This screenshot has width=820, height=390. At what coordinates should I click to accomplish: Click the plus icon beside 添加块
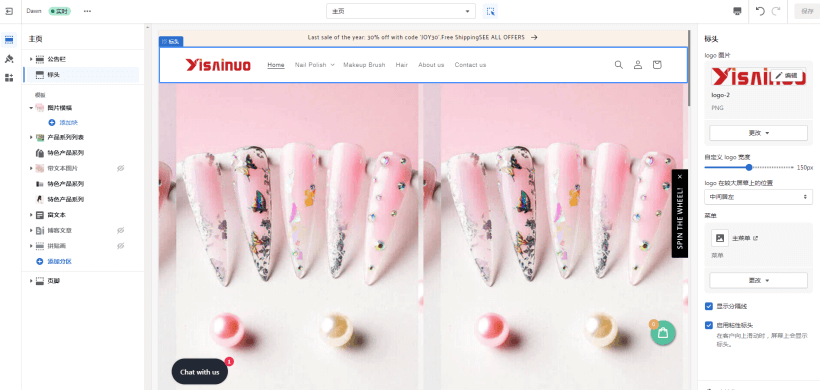coord(52,122)
